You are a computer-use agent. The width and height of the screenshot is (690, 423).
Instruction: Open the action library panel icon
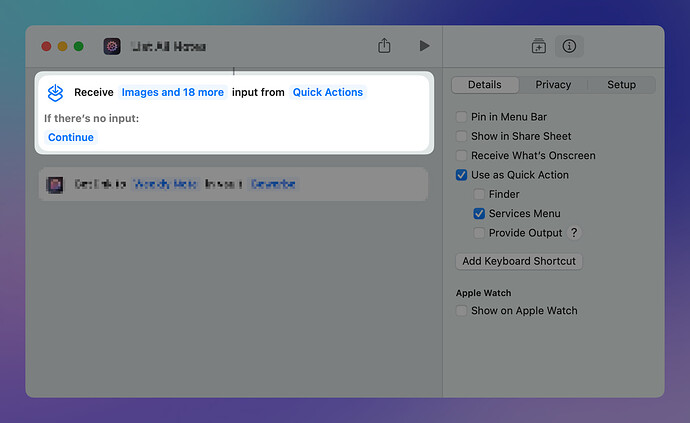(x=538, y=46)
